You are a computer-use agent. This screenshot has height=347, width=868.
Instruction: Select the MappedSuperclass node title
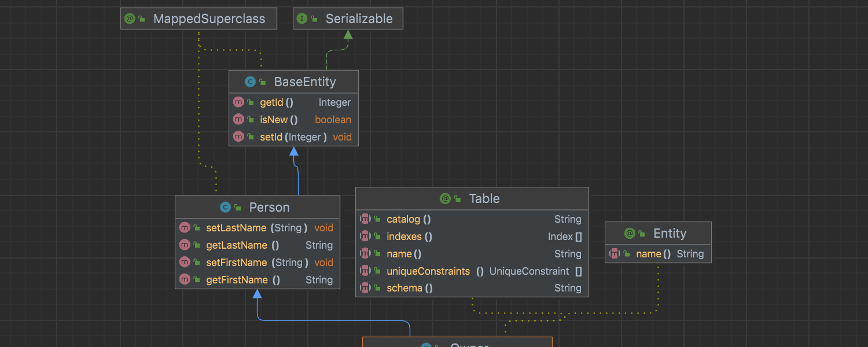click(209, 19)
